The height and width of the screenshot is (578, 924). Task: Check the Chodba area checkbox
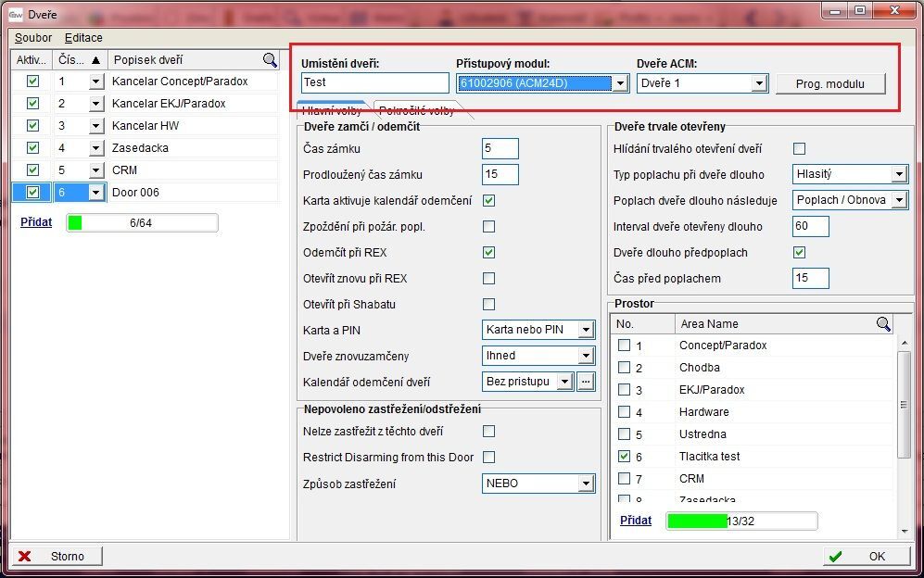point(625,368)
